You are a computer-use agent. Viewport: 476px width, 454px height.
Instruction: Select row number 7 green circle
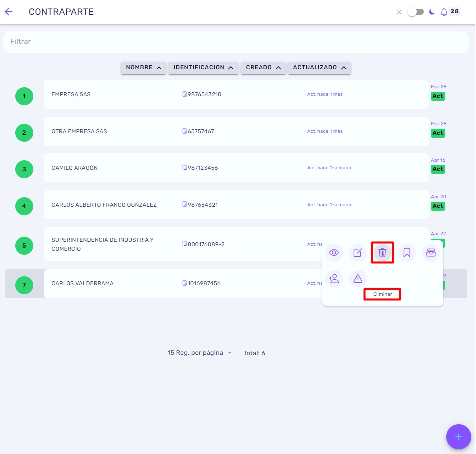[x=24, y=285]
